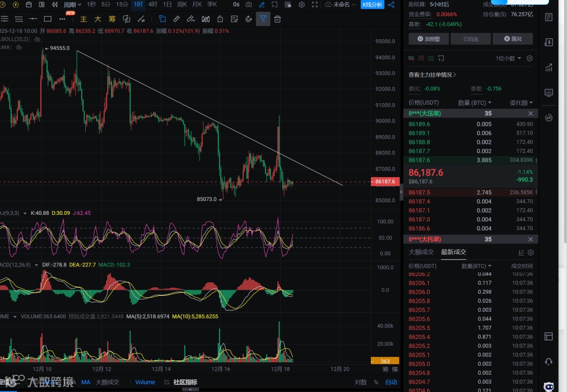The width and height of the screenshot is (568, 392).
Task: Click the 主 indicator icon
Action: pyautogui.click(x=83, y=19)
